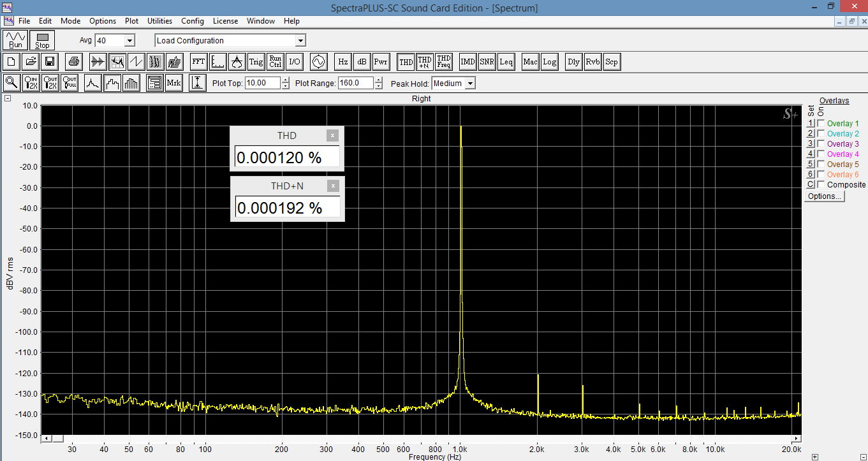Open the License menu
The image size is (868, 461).
225,21
